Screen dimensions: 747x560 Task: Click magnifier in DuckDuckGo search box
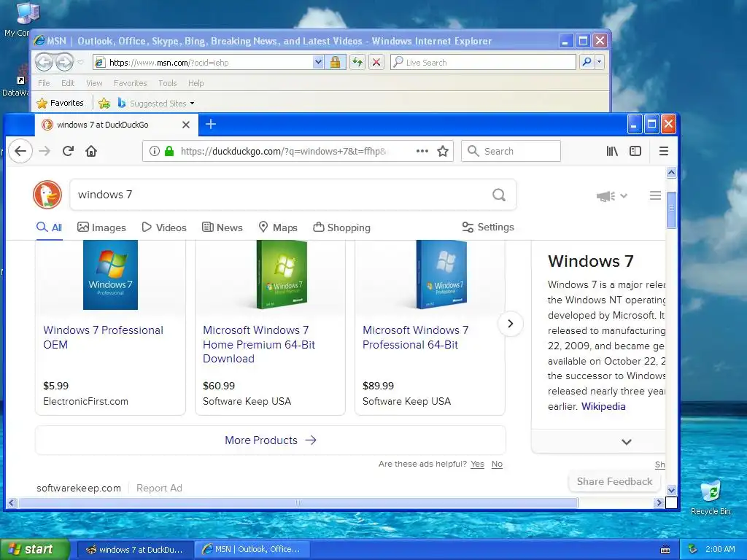(499, 195)
